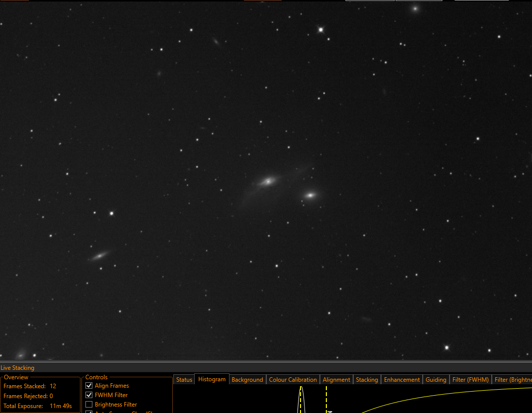The image size is (532, 413).
Task: Click the brightest star near the top
Action: coord(320,30)
